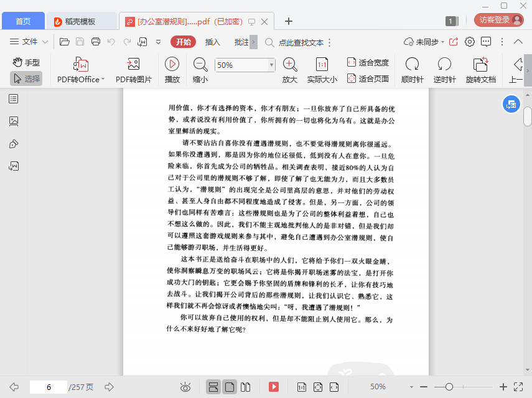Open the file folder icon
Viewport: 532px width, 398px height.
point(65,42)
